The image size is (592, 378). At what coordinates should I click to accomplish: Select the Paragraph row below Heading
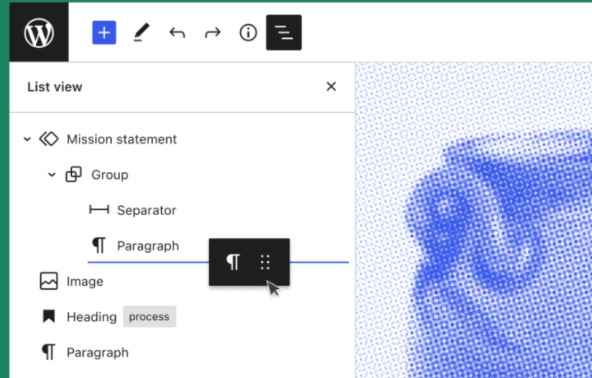(x=182, y=352)
